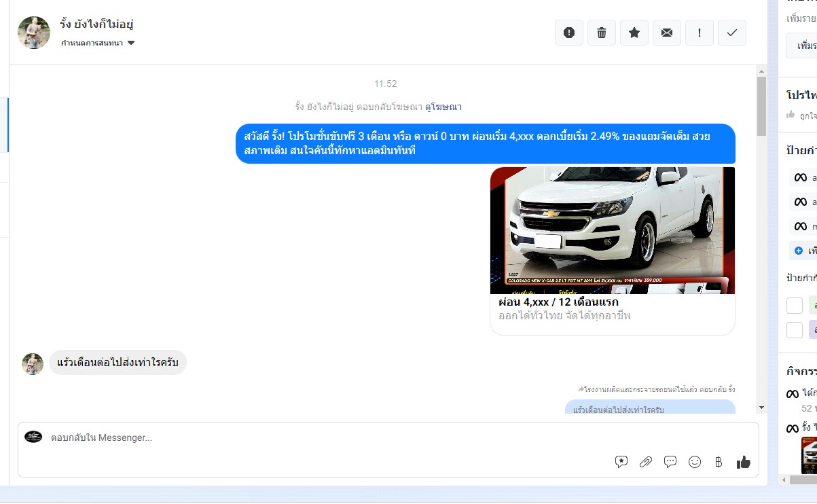
Task: Send a thumbs-up like
Action: (744, 462)
